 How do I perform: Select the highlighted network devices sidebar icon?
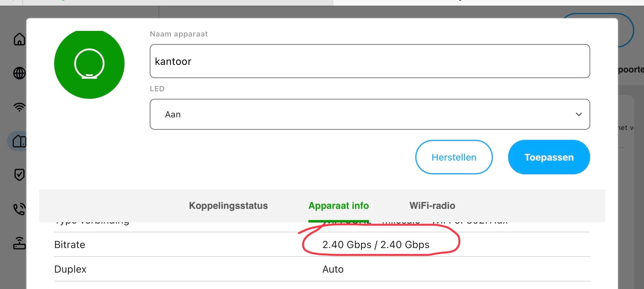pos(19,141)
